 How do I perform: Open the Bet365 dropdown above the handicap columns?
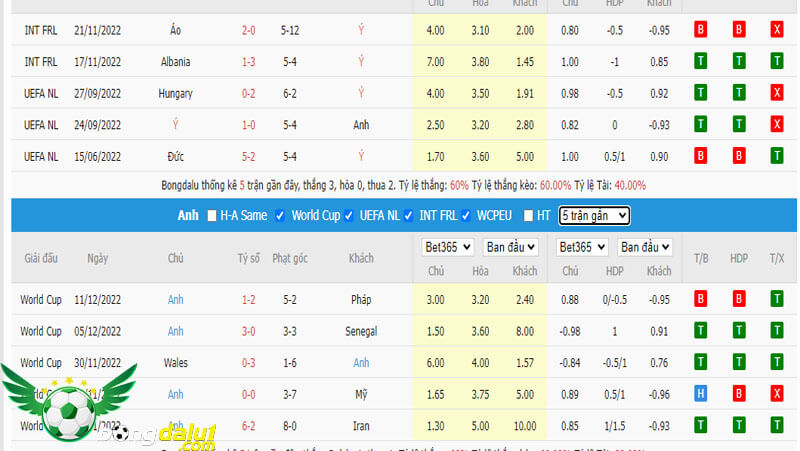pyautogui.click(x=582, y=247)
